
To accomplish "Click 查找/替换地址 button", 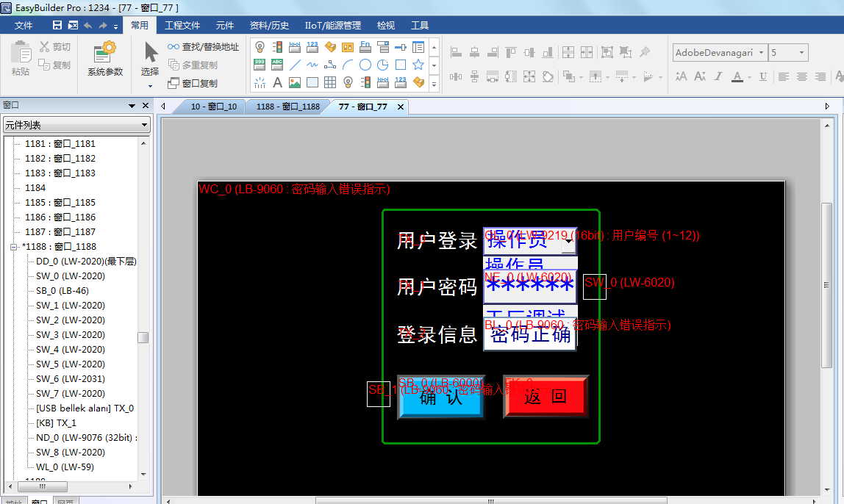I will pos(203,46).
